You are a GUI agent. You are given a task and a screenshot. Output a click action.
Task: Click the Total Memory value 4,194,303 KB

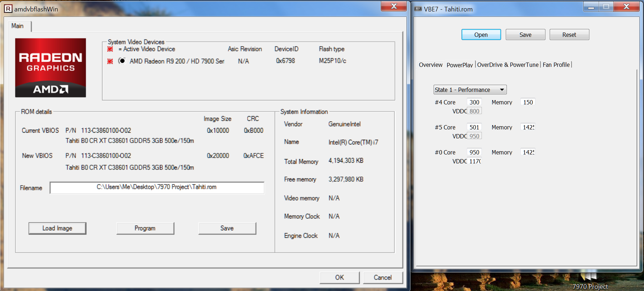346,161
